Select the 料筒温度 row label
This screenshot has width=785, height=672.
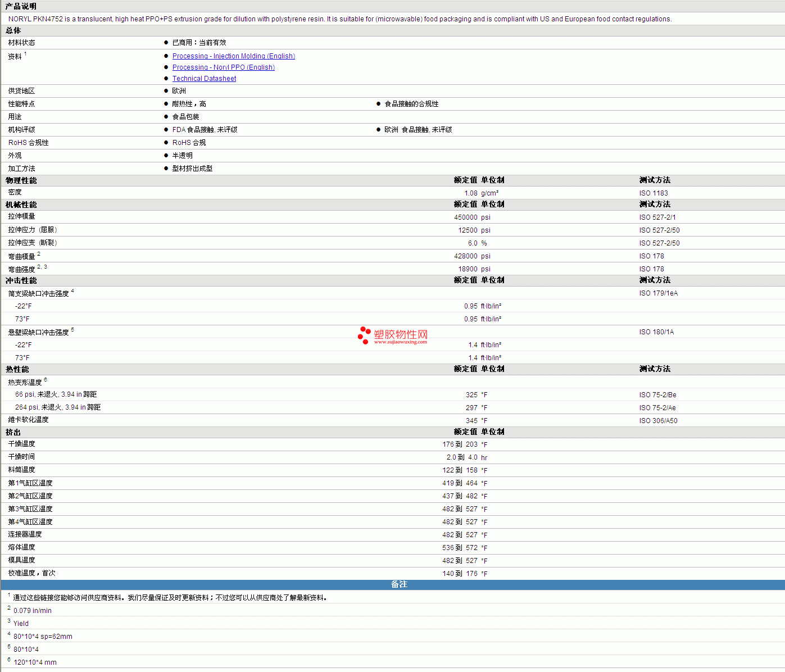click(21, 470)
